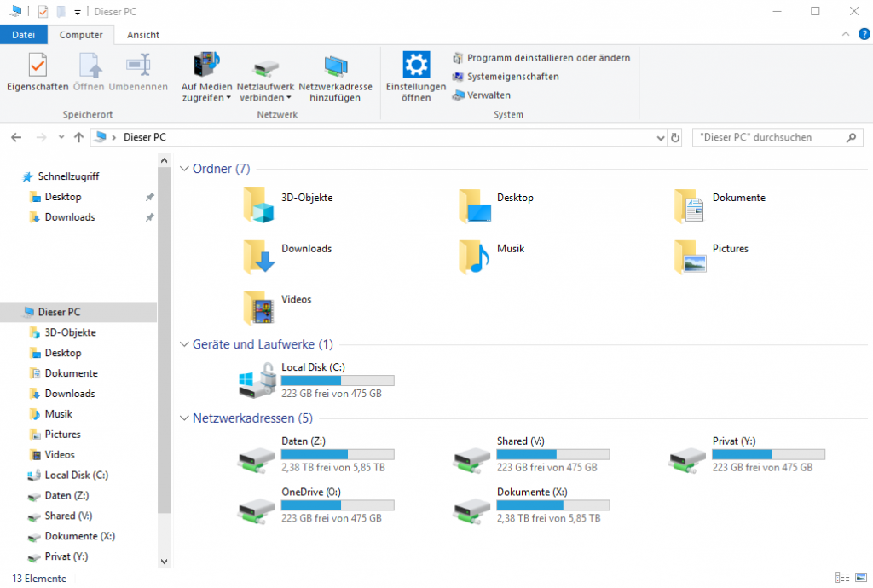Image resolution: width=873 pixels, height=588 pixels.
Task: Click navigation pane scrollbar down arrow
Action: tap(164, 562)
